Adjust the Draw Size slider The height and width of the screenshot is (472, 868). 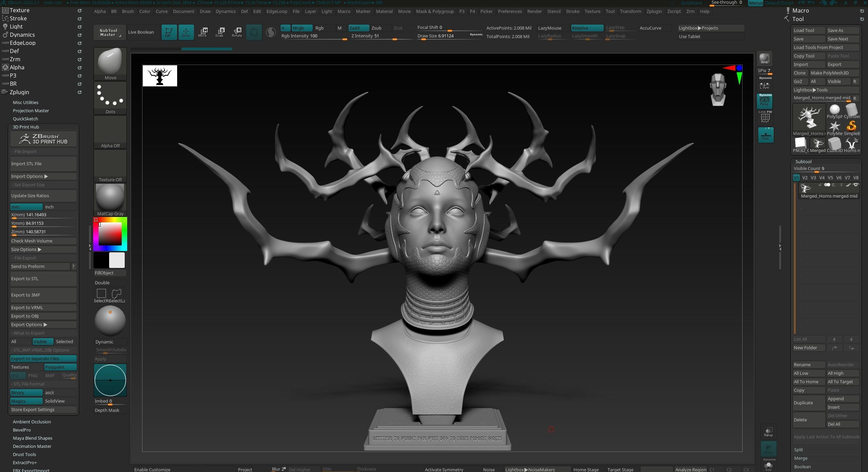tap(450, 36)
